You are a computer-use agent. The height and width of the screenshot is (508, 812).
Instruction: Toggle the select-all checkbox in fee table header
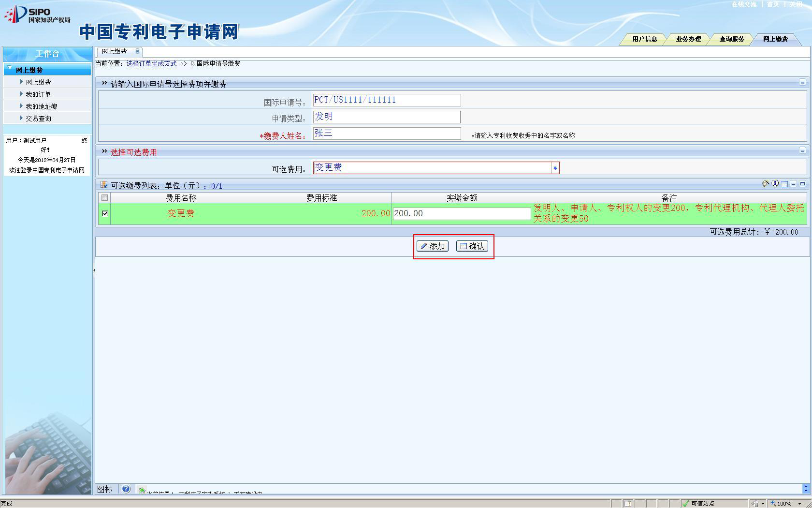point(105,198)
